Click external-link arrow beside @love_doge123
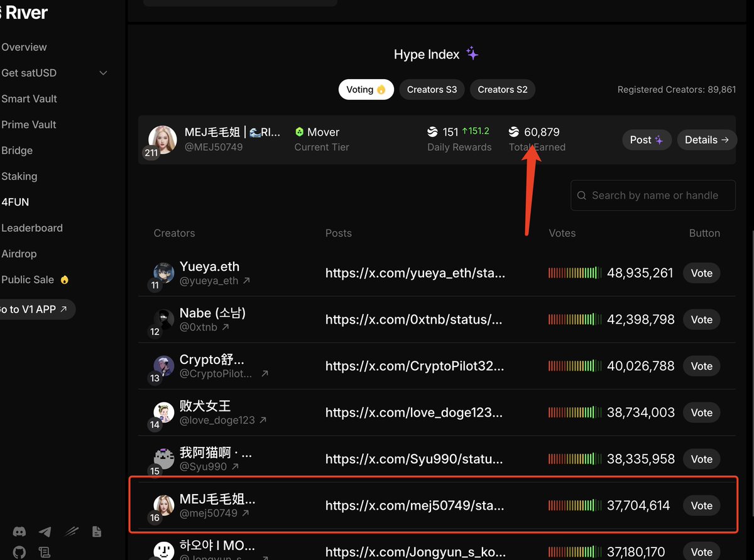This screenshot has height=560, width=754. (x=263, y=420)
